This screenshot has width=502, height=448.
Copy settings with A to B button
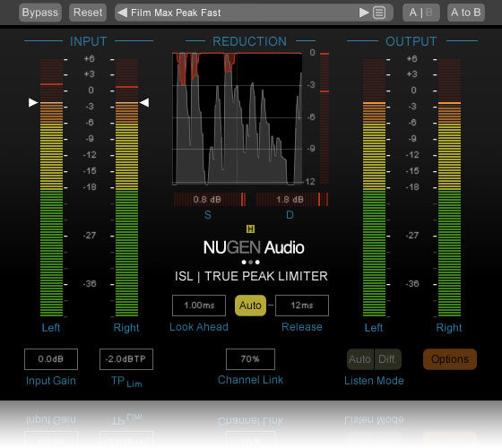[x=466, y=13]
